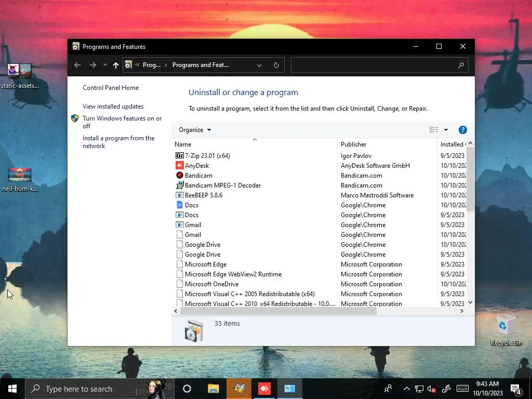532x399 pixels.
Task: Click the Gmail entry icon dated 9/5/2023
Action: pos(179,224)
